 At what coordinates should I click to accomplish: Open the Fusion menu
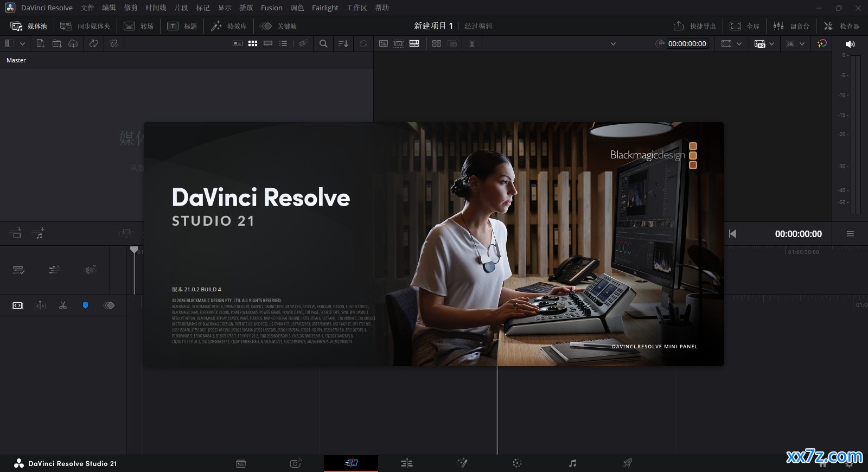(x=271, y=8)
